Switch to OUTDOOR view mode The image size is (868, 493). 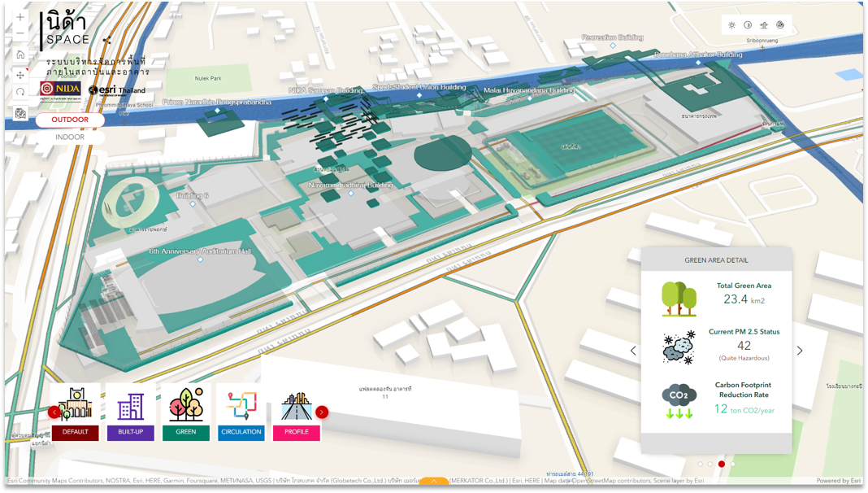coord(70,120)
